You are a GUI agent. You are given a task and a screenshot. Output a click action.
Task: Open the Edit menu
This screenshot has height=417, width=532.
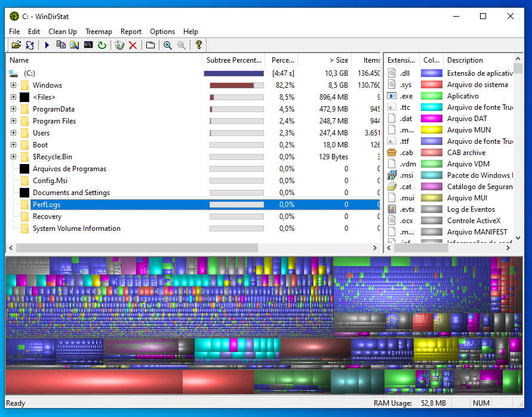(x=34, y=32)
